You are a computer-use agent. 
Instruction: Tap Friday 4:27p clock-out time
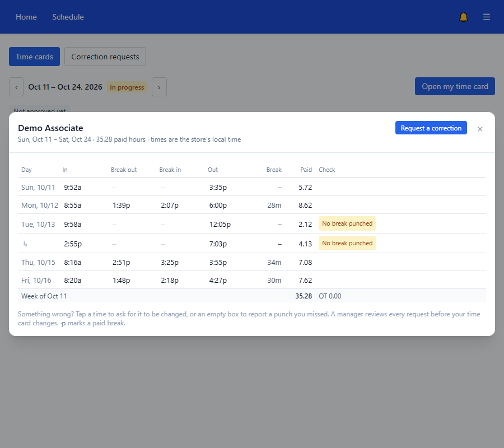coord(218,281)
